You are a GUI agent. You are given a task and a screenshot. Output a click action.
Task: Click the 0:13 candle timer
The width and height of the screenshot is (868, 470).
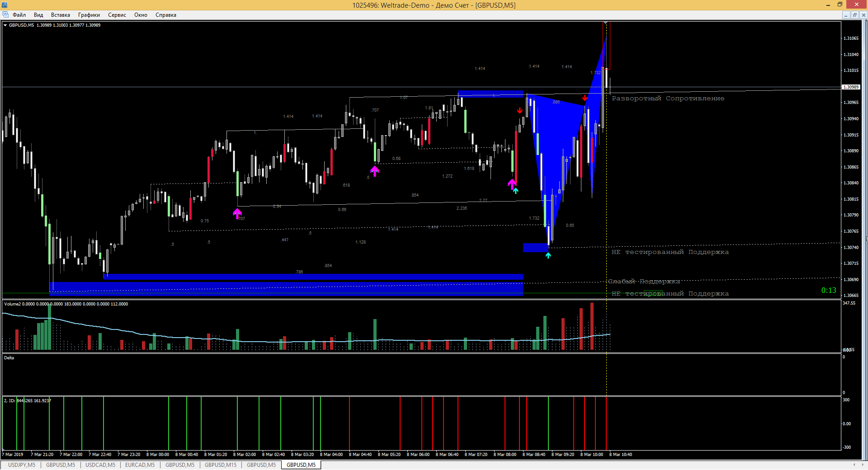829,291
